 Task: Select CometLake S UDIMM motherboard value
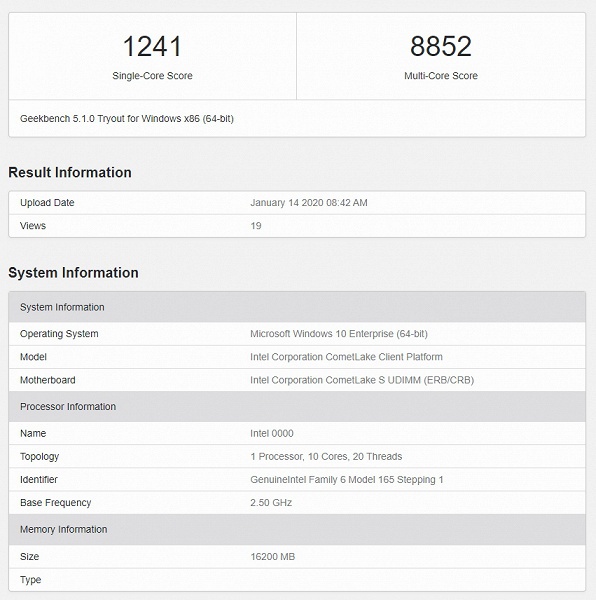coord(362,380)
